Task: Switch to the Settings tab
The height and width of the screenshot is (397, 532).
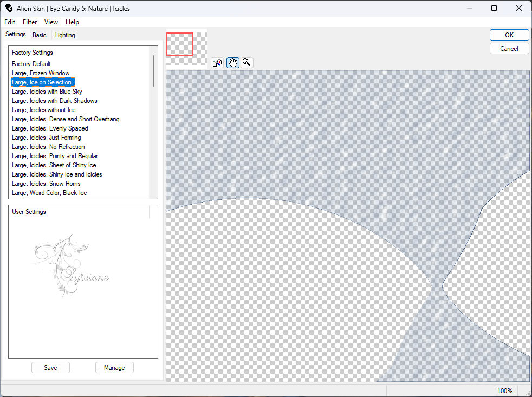Action: pos(16,34)
